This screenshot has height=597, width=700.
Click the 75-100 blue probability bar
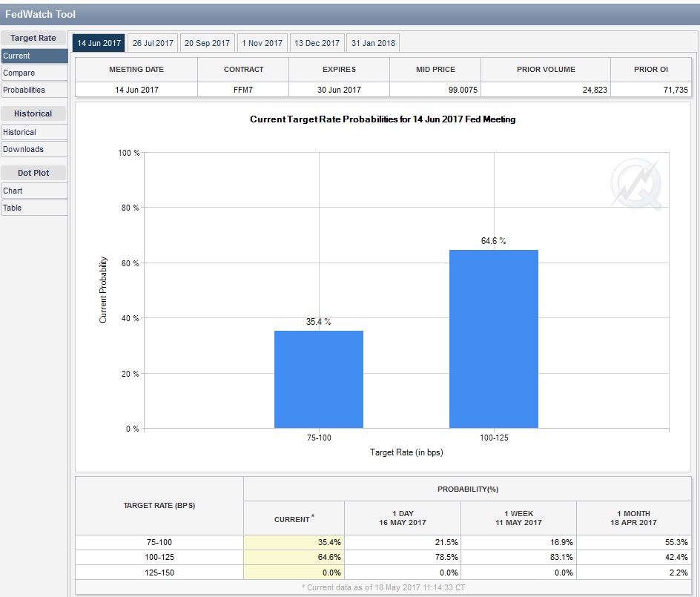point(319,380)
